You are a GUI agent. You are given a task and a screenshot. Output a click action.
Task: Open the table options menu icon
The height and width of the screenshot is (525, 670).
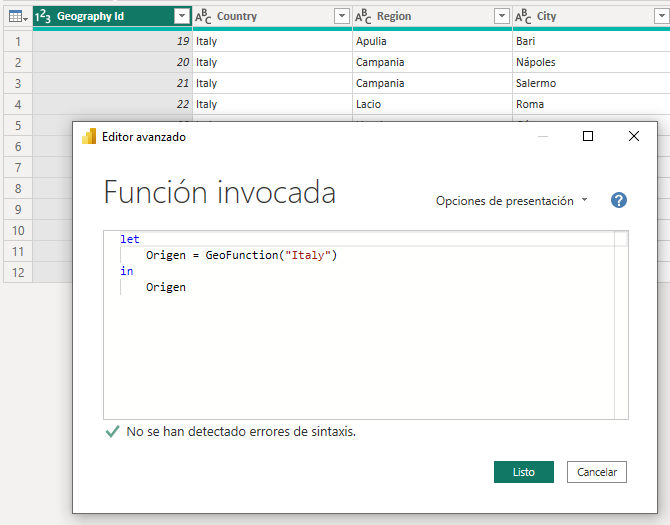coord(18,17)
